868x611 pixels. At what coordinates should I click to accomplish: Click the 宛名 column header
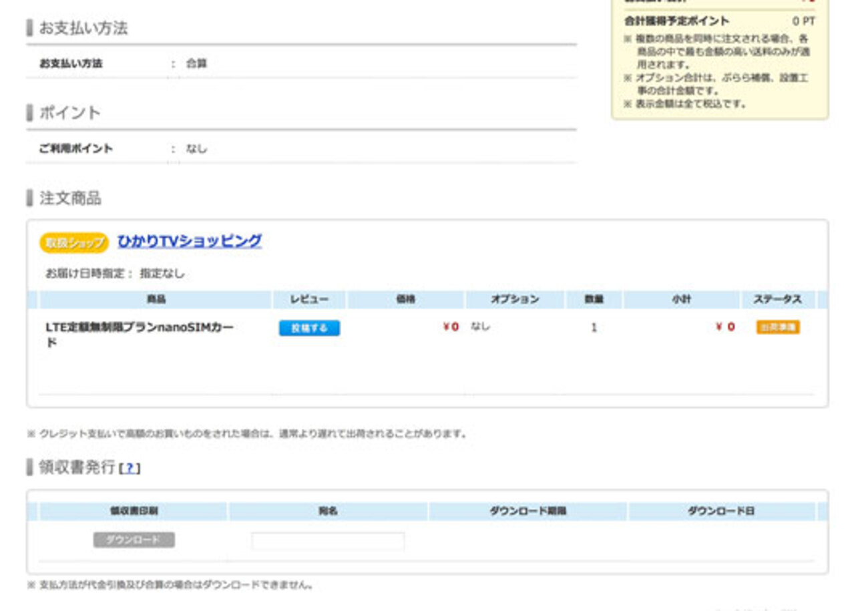(x=328, y=512)
